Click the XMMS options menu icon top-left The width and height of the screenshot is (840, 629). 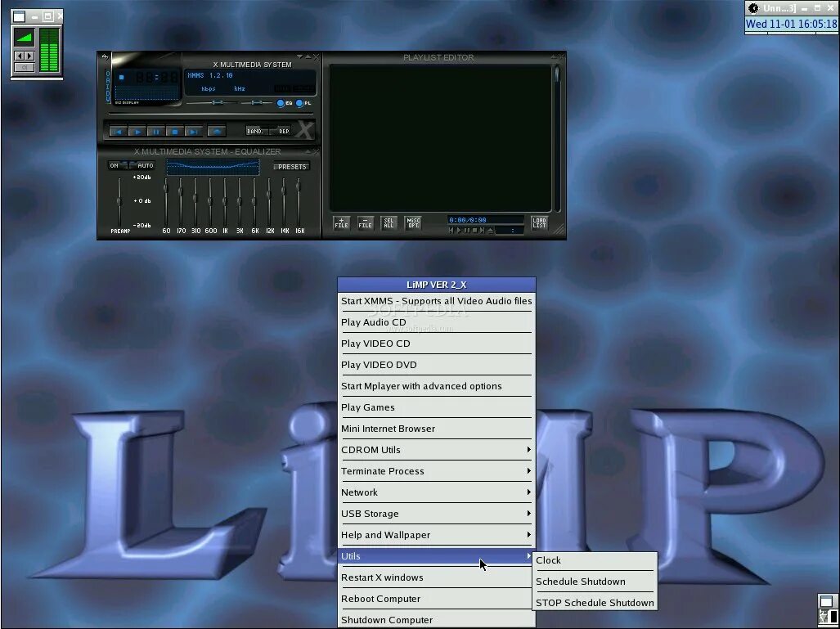point(105,56)
